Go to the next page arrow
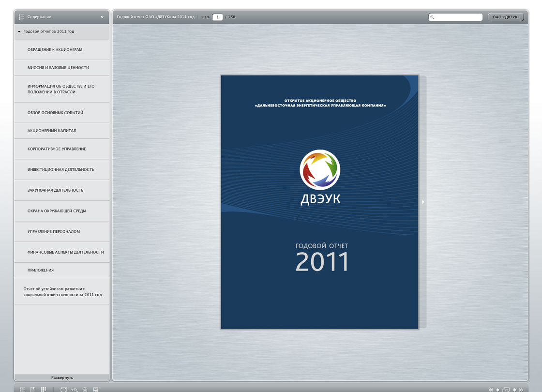This screenshot has height=392, width=542. tap(515, 390)
